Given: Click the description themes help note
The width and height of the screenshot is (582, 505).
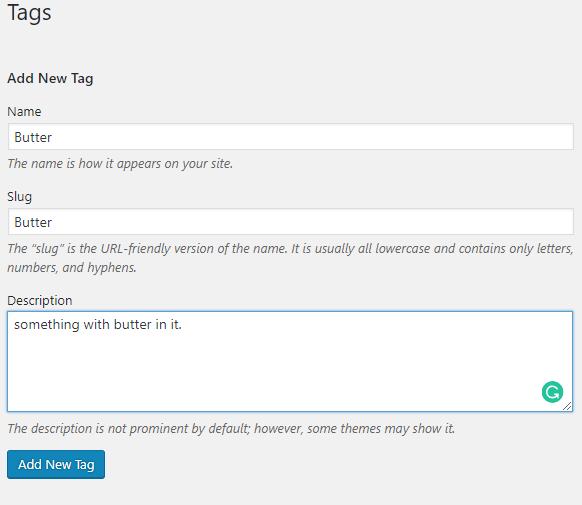Looking at the screenshot, I should click(231, 429).
